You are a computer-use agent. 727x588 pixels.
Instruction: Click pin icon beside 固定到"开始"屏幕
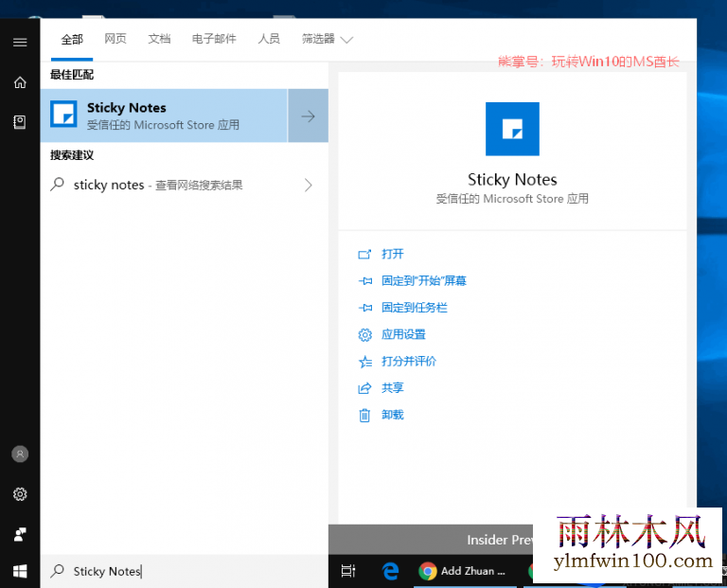click(x=364, y=281)
